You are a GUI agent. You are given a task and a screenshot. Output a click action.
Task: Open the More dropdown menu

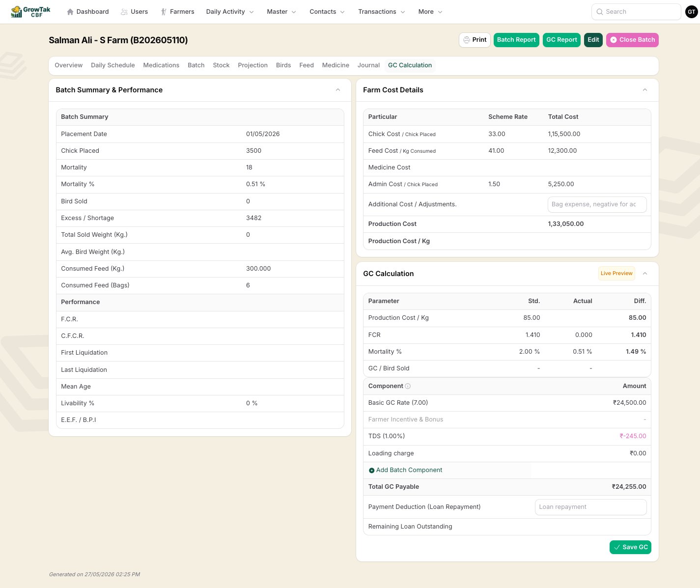[430, 12]
